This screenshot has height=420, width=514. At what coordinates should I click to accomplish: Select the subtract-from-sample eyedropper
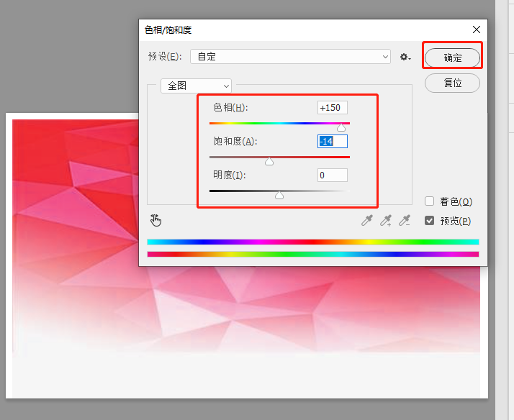[x=405, y=220]
